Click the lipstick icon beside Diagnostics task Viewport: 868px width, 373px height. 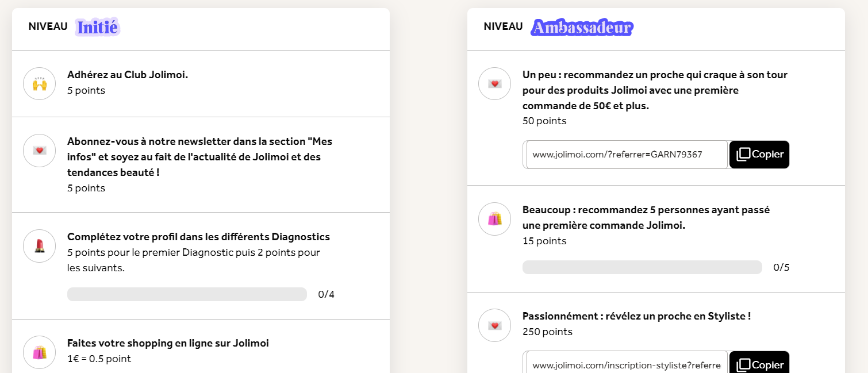(x=39, y=246)
